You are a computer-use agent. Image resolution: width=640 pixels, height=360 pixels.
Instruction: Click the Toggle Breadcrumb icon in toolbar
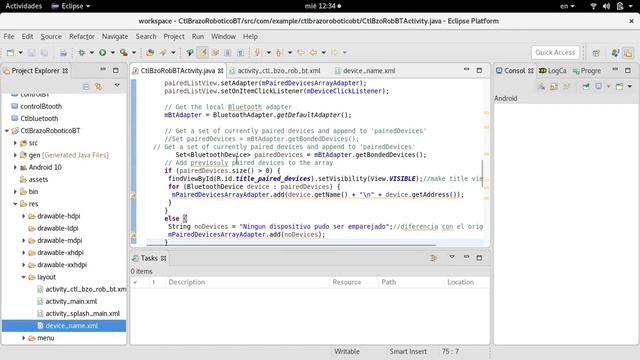tap(190, 53)
